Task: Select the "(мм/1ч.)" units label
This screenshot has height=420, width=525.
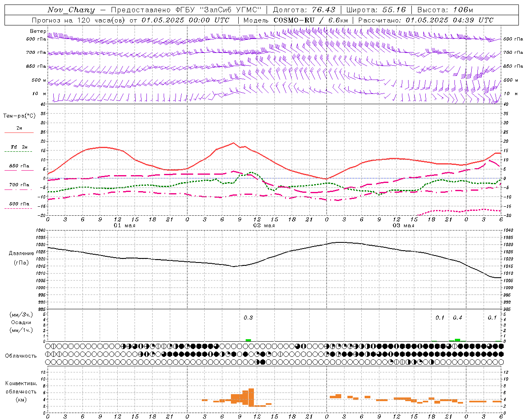Action: (x=21, y=330)
